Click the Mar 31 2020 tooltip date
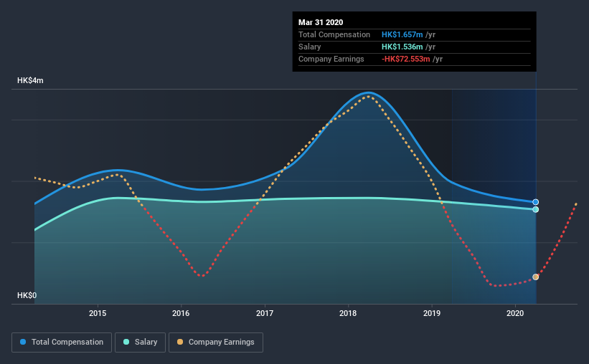 point(321,22)
